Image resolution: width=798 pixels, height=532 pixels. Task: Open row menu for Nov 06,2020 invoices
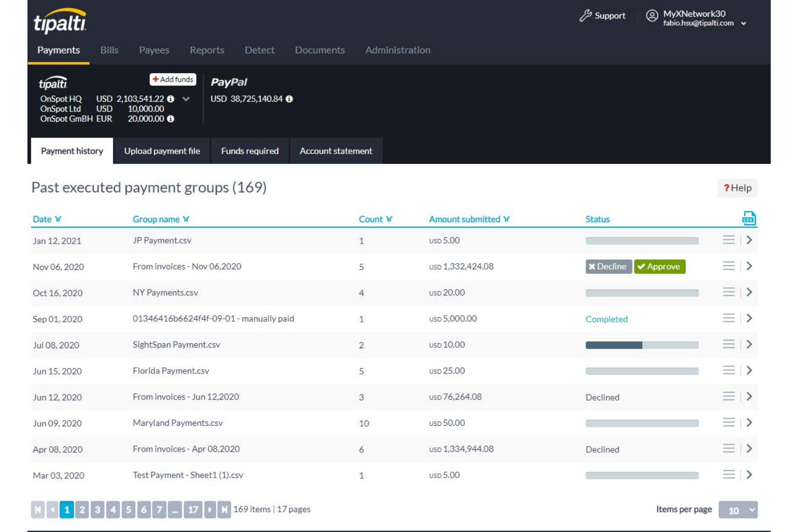[x=728, y=266]
